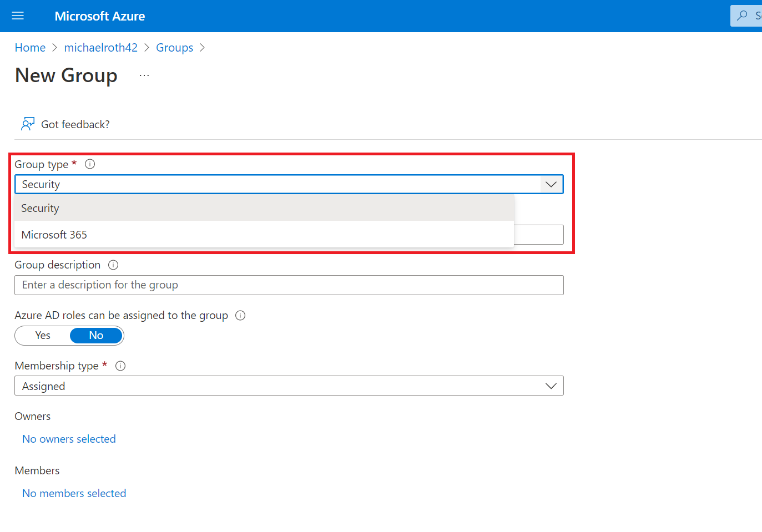Click the Got feedback person icon
This screenshot has height=532, width=762.
pyautogui.click(x=28, y=124)
